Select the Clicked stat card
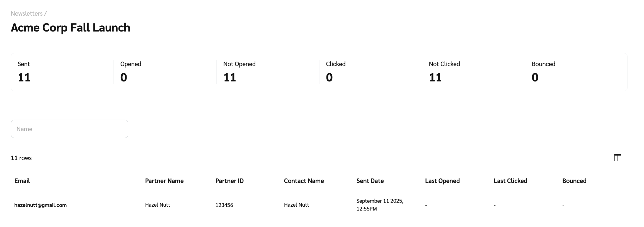This screenshot has height=227, width=644. pyautogui.click(x=371, y=72)
